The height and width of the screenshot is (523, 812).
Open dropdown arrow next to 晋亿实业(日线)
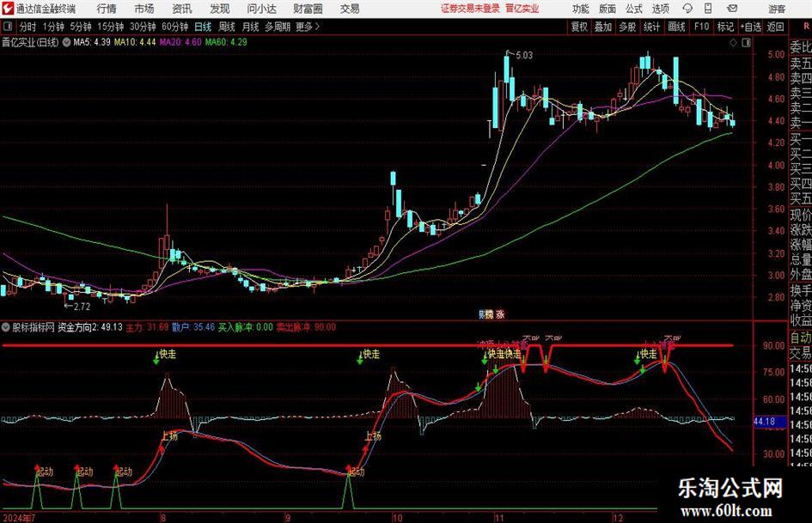[66, 42]
